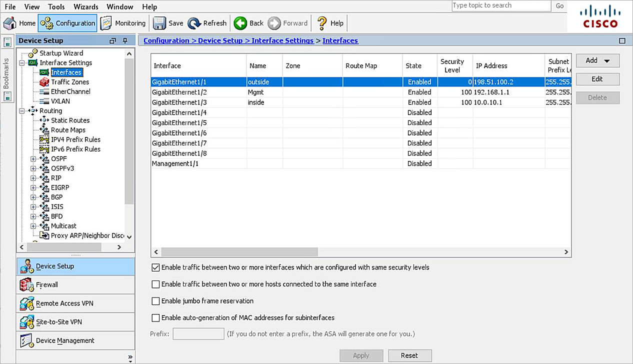Screen dimensions: 633x364
Task: Enable auto-generation of MAC addresses for subinterfaces
Action: 156,317
